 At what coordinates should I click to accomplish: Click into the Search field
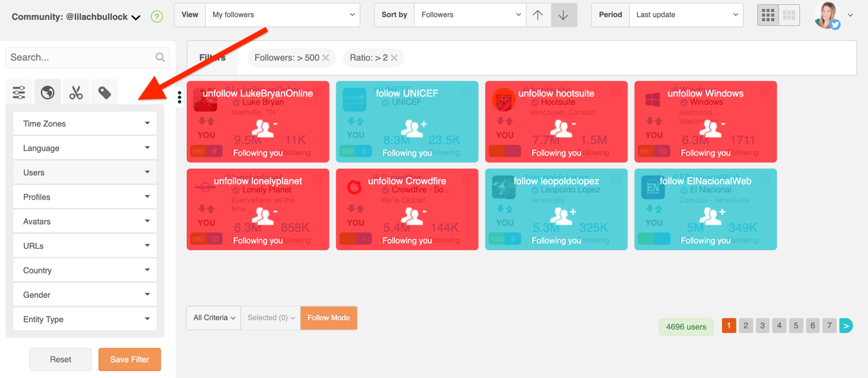86,57
